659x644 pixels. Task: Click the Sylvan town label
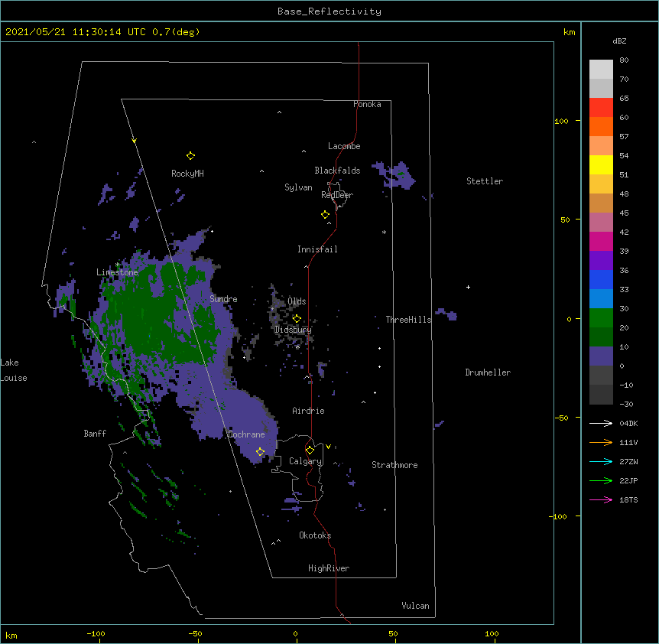point(298,187)
